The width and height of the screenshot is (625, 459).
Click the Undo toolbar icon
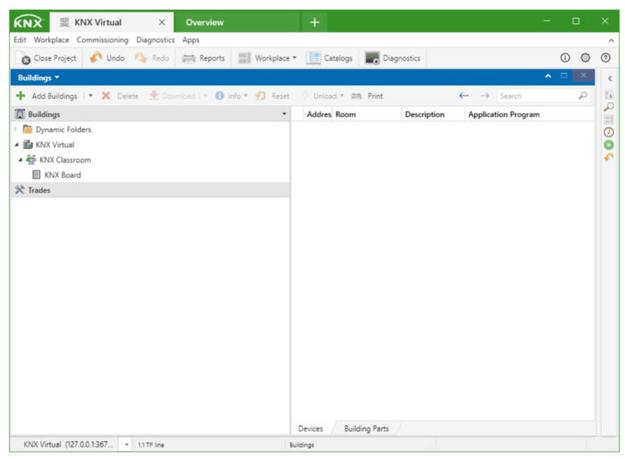click(x=97, y=58)
